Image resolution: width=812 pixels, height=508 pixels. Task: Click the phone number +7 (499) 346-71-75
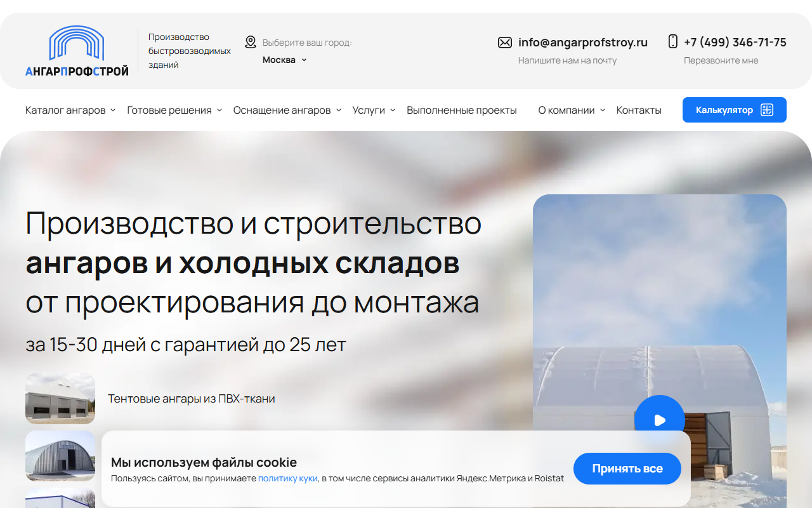[x=735, y=43]
